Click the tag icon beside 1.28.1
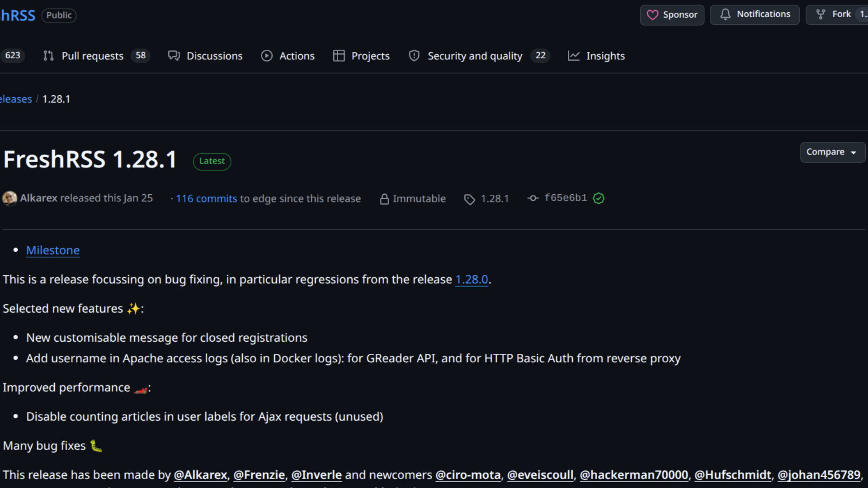Image resolution: width=868 pixels, height=488 pixels. [x=470, y=199]
